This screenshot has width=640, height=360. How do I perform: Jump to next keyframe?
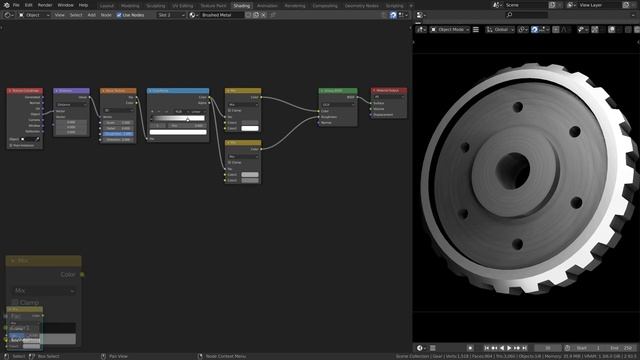517,348
